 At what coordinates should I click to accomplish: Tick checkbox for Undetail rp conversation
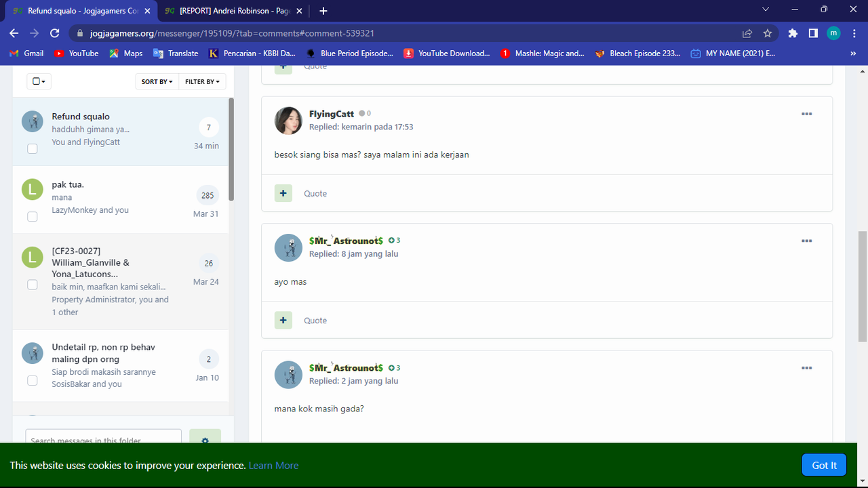click(x=33, y=380)
